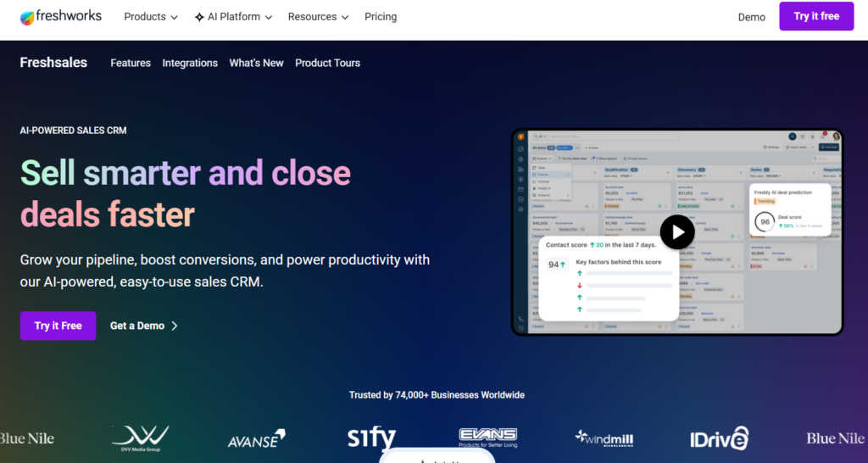Click the deal score 96 circle
The width and height of the screenshot is (868, 463).
[765, 221]
